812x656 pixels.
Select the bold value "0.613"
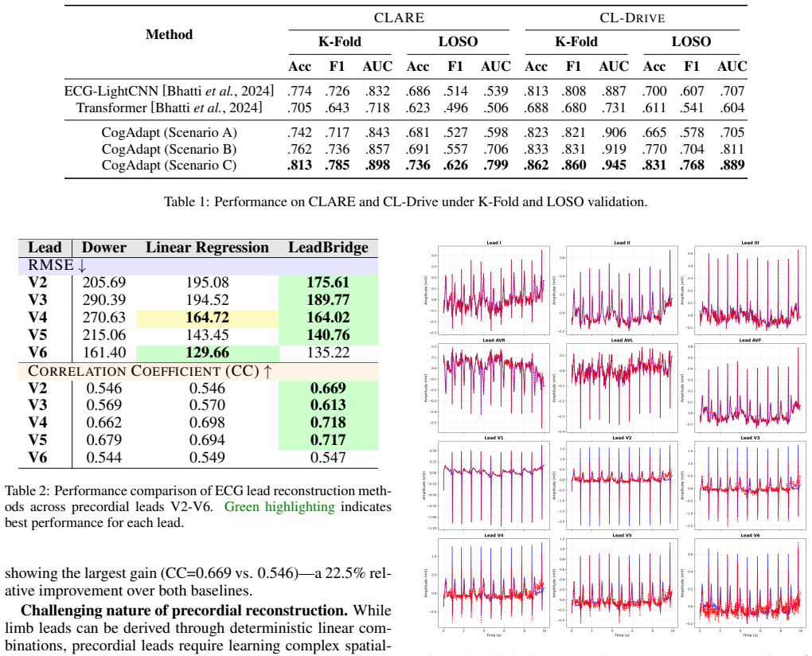click(328, 405)
